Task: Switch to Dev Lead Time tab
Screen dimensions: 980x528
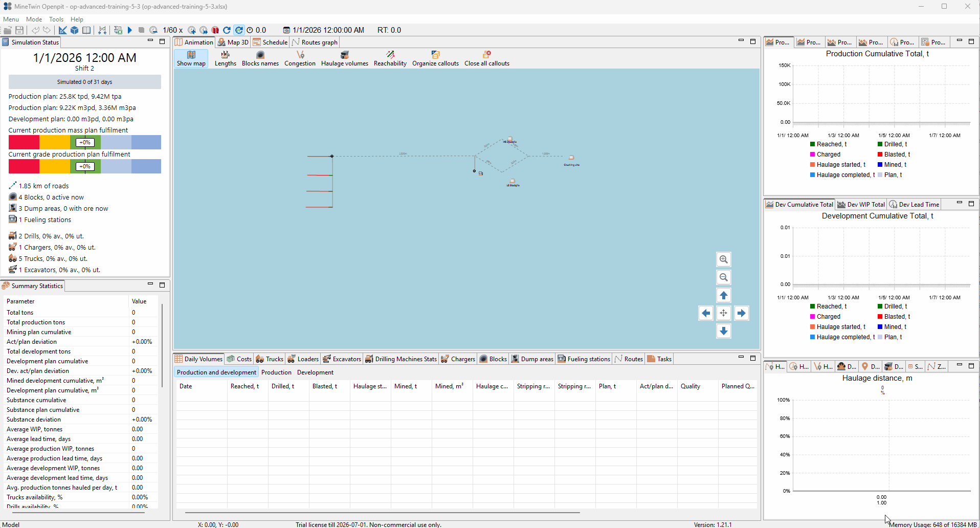Action: [914, 205]
